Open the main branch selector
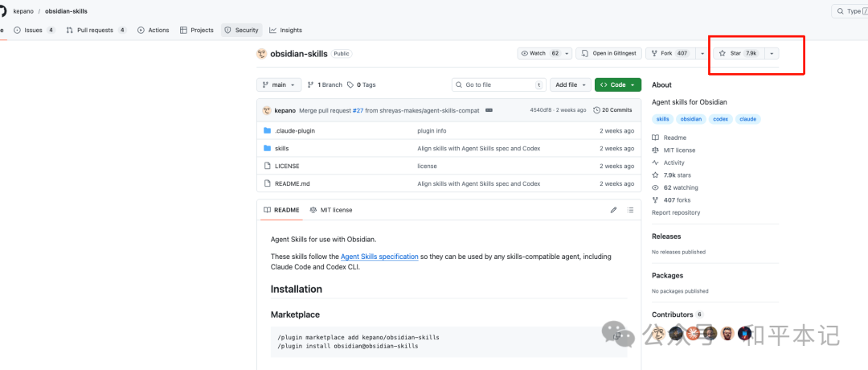The width and height of the screenshot is (868, 370). 279,84
